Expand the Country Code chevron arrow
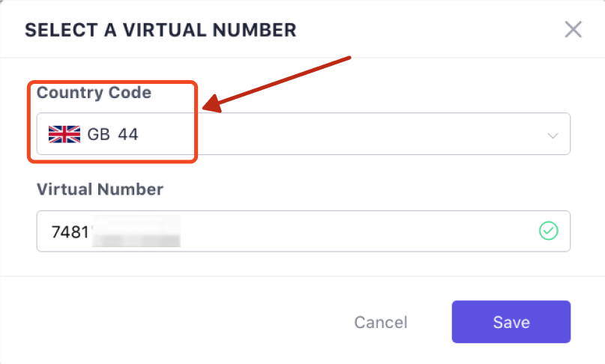The image size is (605, 364). (x=553, y=136)
